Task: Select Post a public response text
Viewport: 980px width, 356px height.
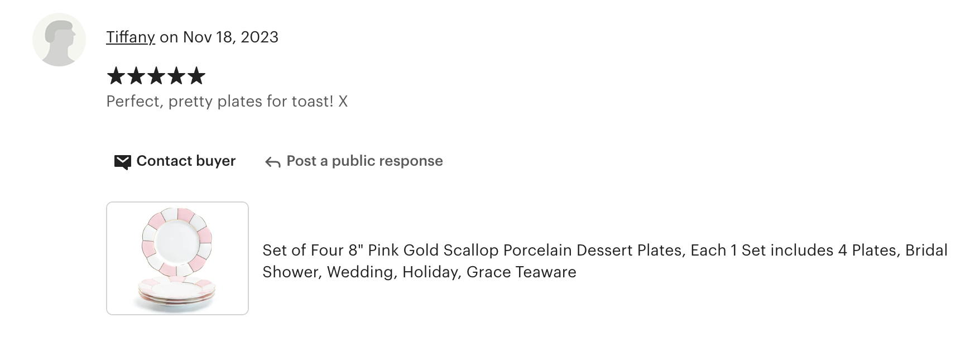Action: 364,161
